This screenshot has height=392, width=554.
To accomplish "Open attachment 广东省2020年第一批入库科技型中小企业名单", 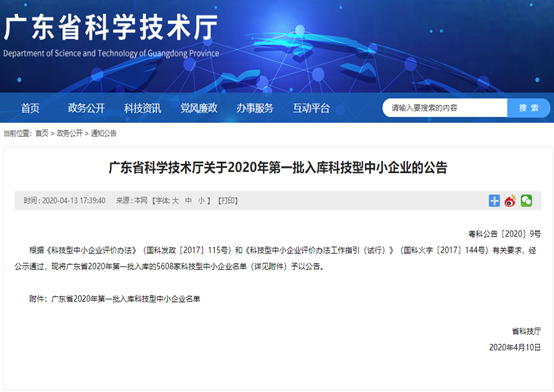I will tap(126, 299).
